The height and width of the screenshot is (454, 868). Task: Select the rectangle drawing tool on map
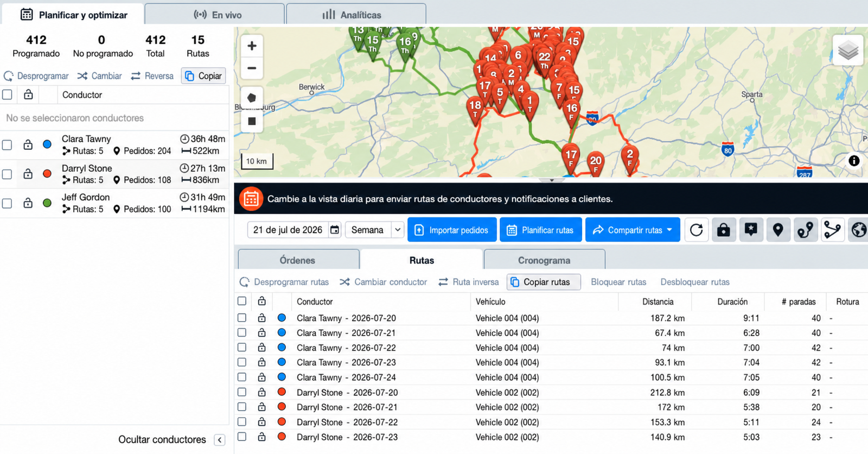tap(252, 121)
